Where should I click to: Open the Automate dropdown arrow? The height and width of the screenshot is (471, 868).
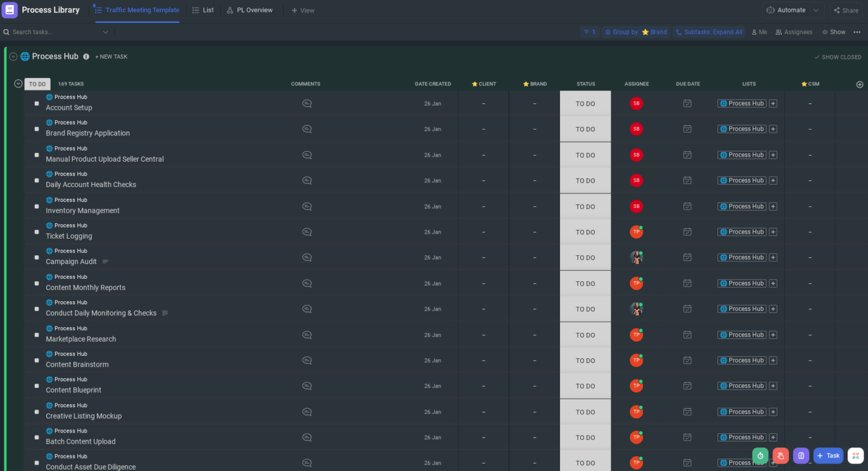tap(817, 10)
